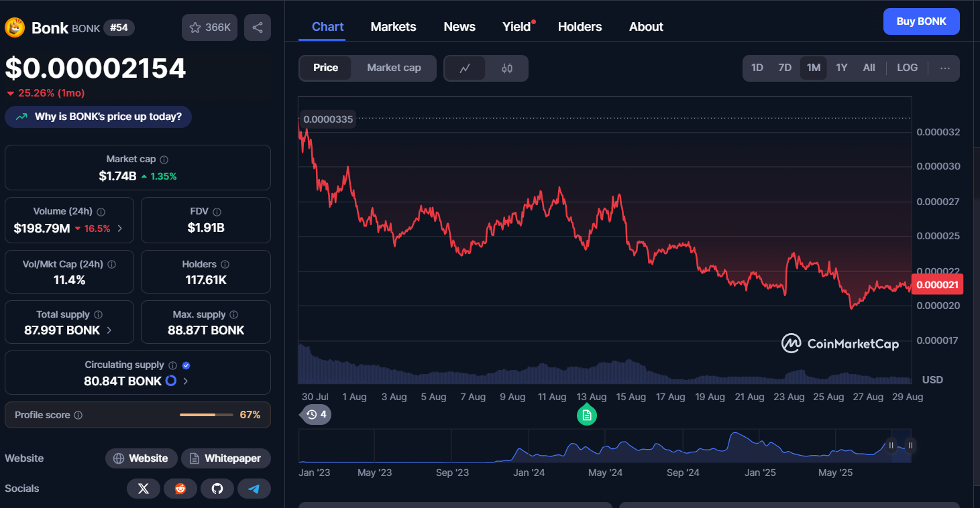Click the share icon next to watchlist
Viewport: 980px width, 508px height.
click(258, 27)
